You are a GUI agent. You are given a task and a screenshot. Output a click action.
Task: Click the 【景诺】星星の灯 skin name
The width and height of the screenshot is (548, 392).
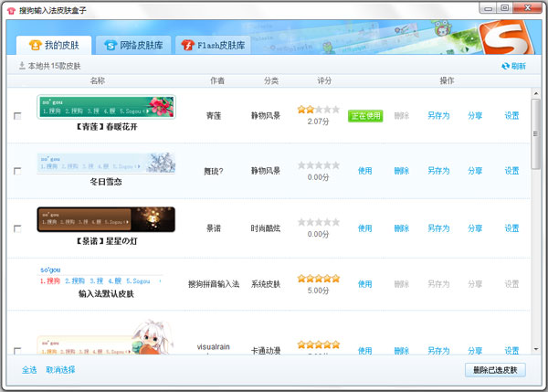pyautogui.click(x=106, y=241)
